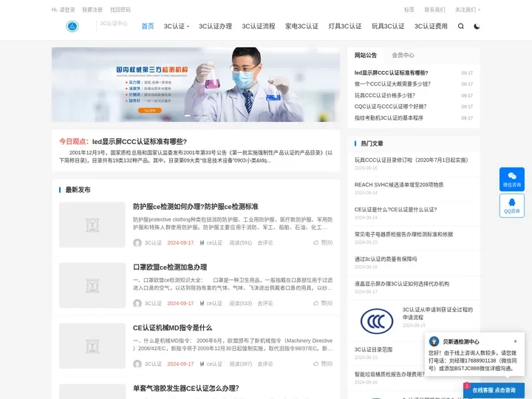Image resolution: width=532 pixels, height=399 pixels.
Task: Open notice 做一个CCC认证大概需要多少钱?
Action: pos(392,83)
